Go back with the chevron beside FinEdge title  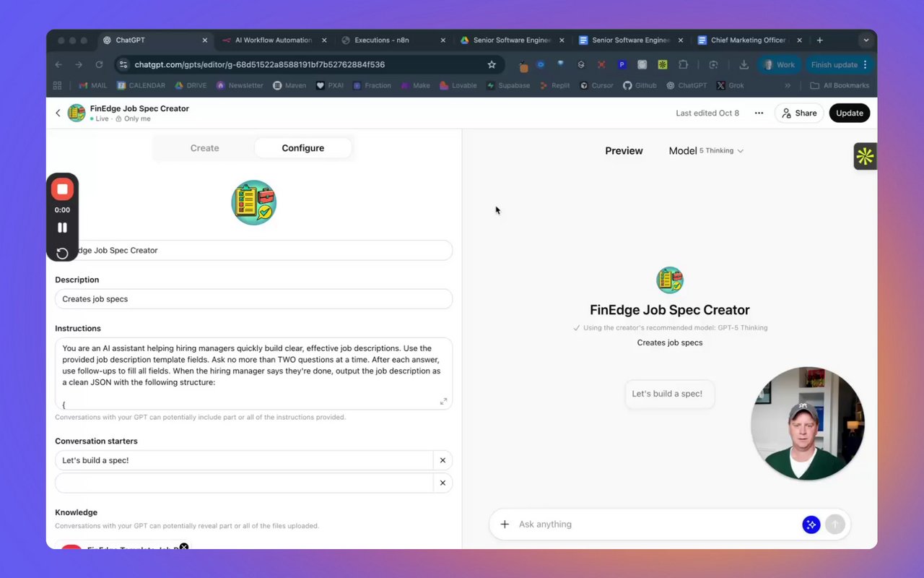click(x=58, y=113)
